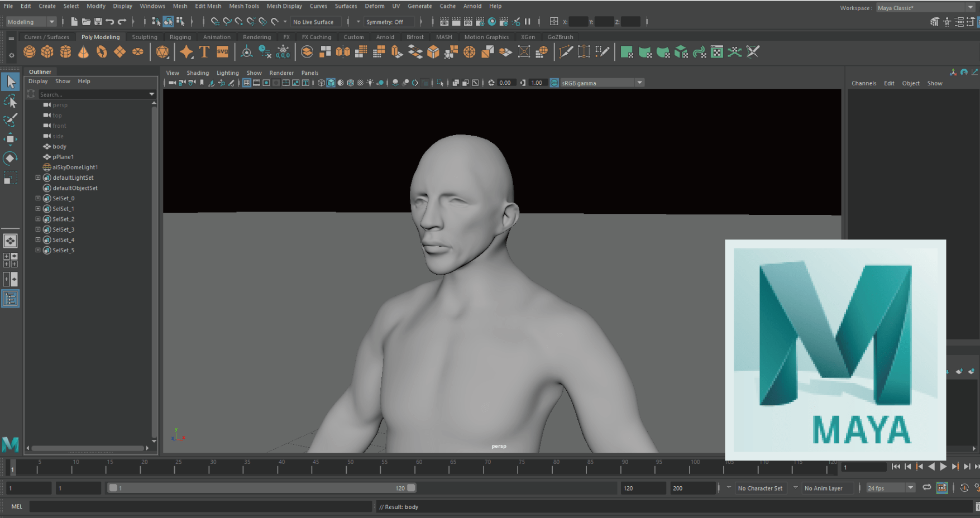Click the SVG import shelf icon
980x518 pixels.
(222, 52)
